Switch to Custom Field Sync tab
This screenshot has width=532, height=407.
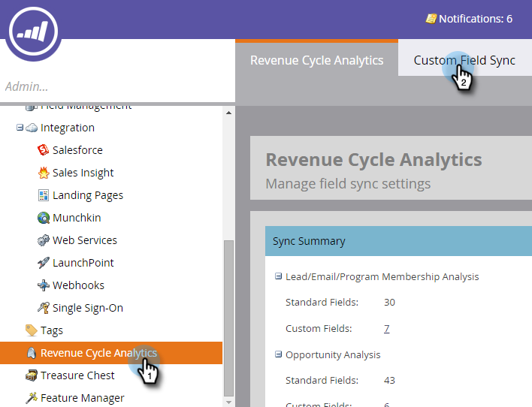(464, 60)
